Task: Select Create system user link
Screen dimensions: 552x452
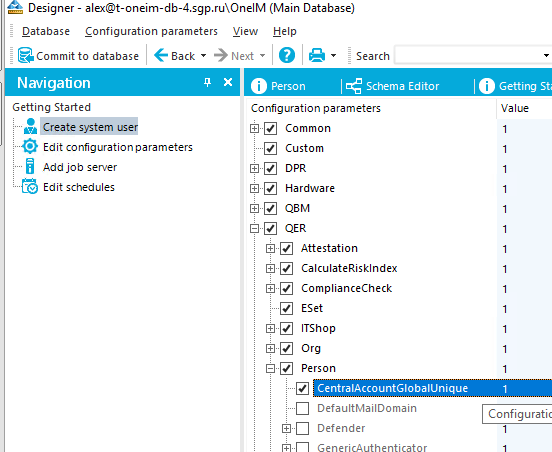Action: [x=90, y=127]
